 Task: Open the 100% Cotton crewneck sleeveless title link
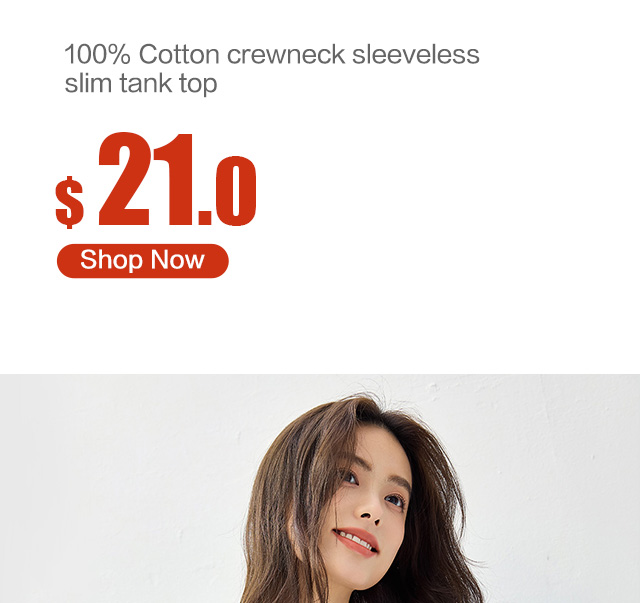[x=271, y=69]
